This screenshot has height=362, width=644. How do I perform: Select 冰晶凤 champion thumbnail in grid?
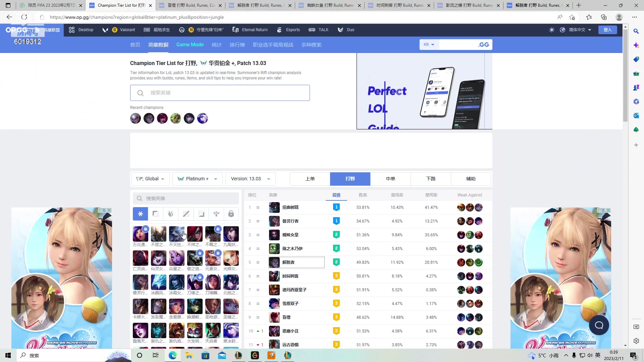(158, 282)
